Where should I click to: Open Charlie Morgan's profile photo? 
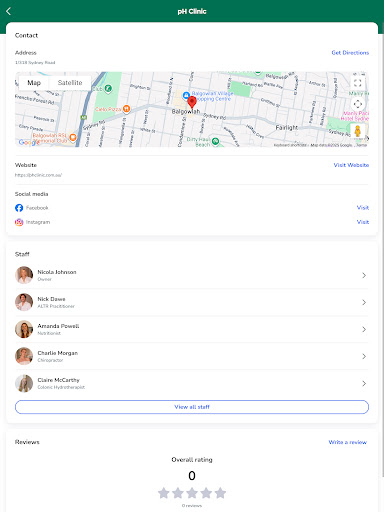24,356
